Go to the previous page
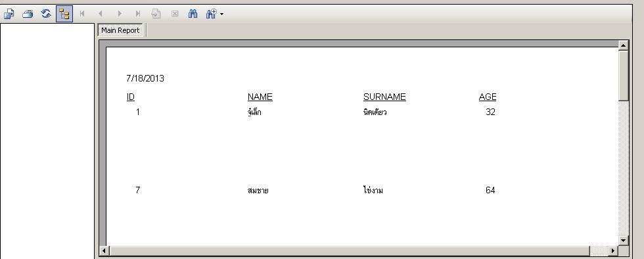The width and height of the screenshot is (644, 259). tap(100, 14)
